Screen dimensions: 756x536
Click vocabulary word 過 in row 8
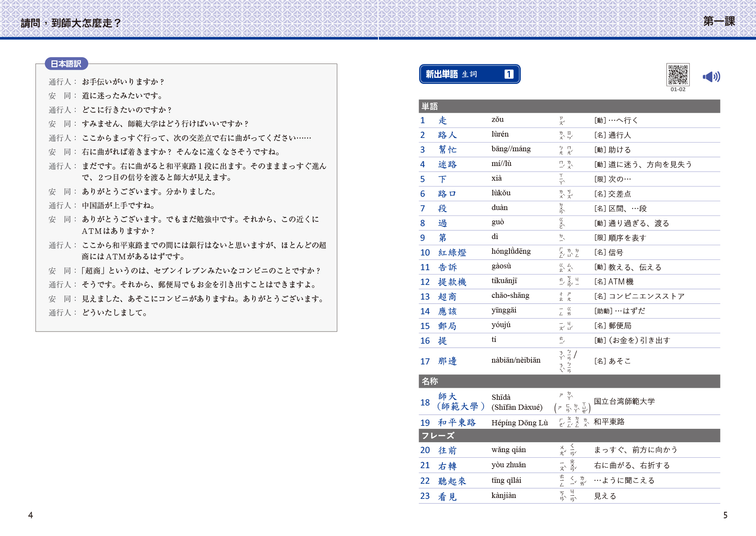pyautogui.click(x=442, y=223)
